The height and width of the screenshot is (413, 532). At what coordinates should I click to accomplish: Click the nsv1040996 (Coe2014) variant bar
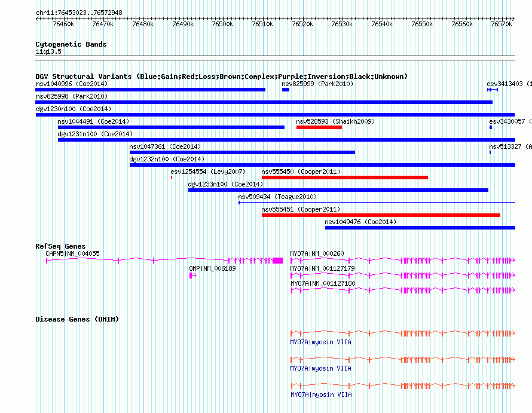150,90
